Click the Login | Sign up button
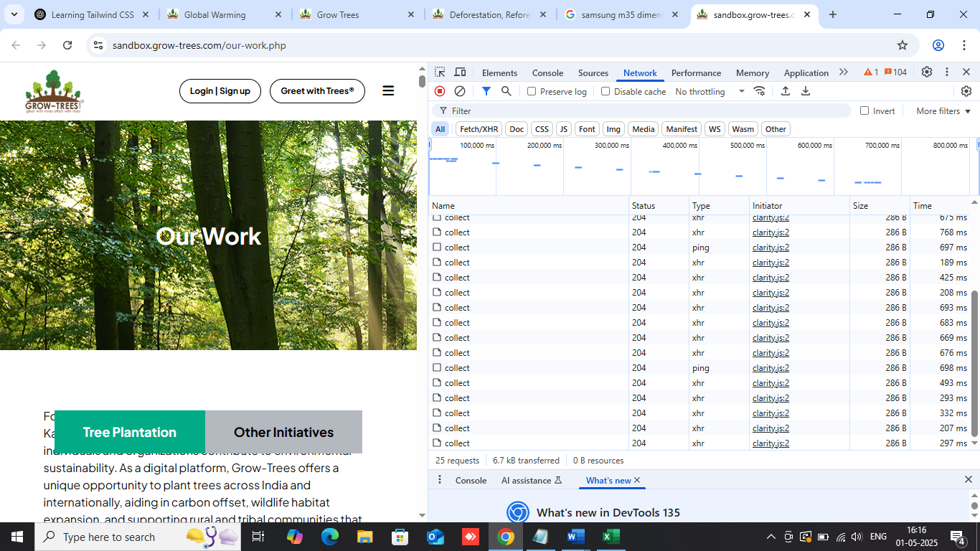This screenshot has width=980, height=551. click(x=220, y=91)
